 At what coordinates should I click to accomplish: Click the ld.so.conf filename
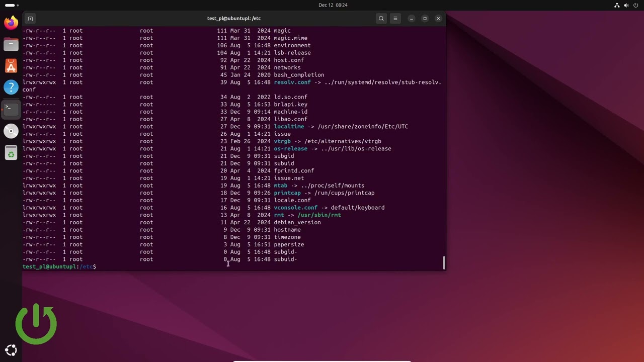click(x=290, y=97)
